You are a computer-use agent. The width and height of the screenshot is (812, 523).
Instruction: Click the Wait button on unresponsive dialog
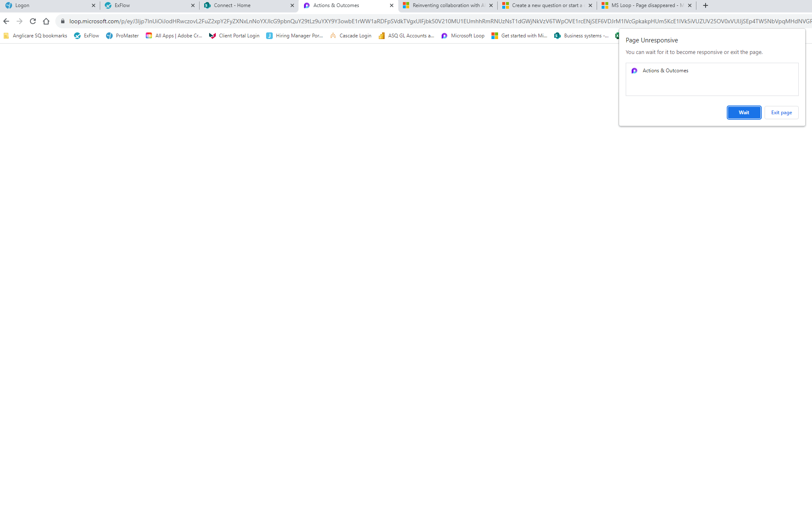coord(744,113)
